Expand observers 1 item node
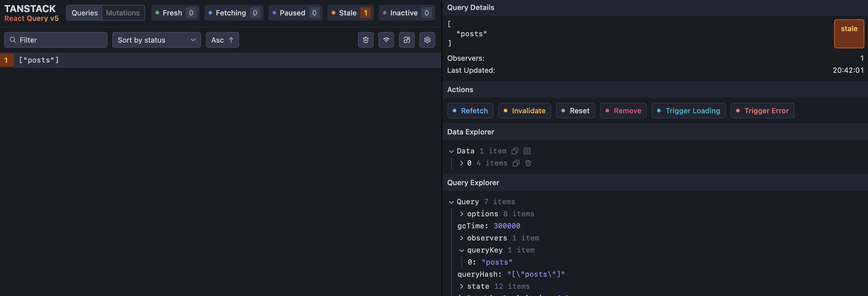 click(x=462, y=238)
